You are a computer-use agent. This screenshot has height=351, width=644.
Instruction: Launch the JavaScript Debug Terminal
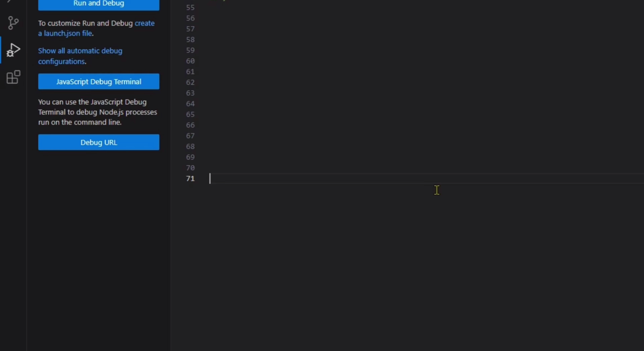(x=98, y=81)
